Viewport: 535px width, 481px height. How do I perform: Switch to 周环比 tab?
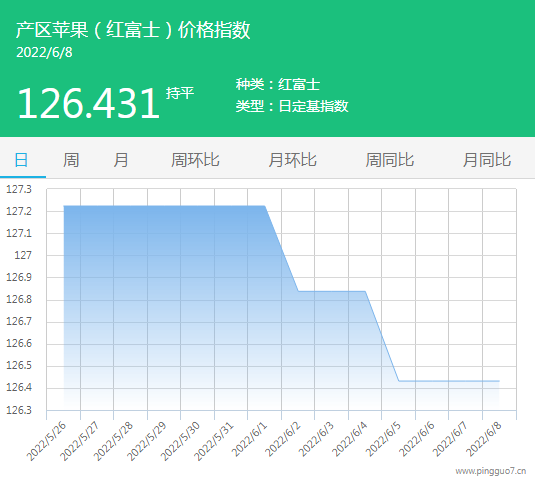(x=195, y=160)
